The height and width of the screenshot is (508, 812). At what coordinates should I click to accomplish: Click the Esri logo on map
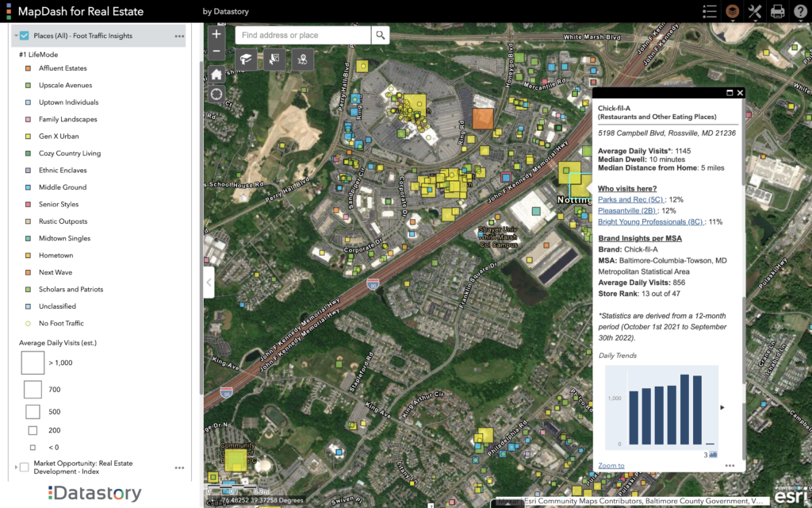[792, 495]
